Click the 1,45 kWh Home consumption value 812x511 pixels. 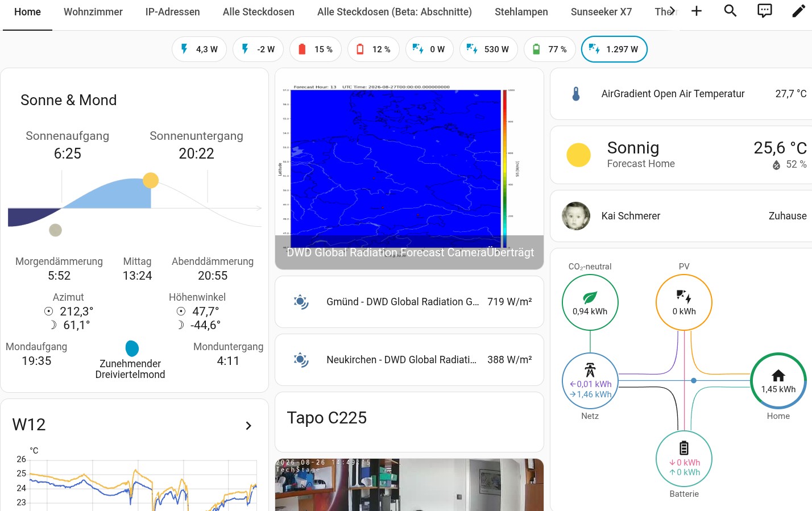[778, 389]
